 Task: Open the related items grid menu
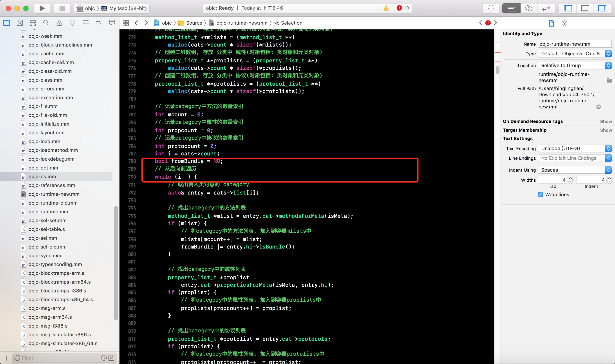[126, 23]
